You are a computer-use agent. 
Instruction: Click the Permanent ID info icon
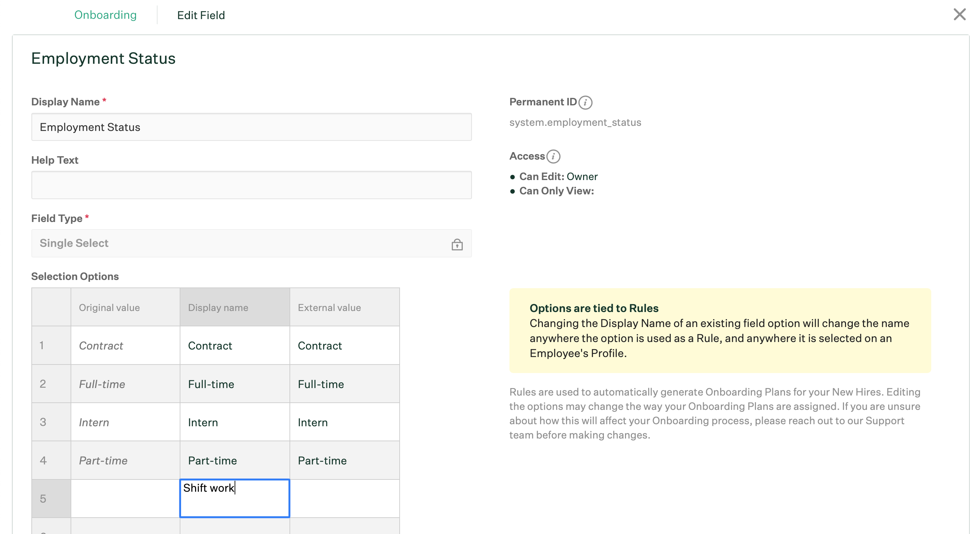click(x=585, y=102)
